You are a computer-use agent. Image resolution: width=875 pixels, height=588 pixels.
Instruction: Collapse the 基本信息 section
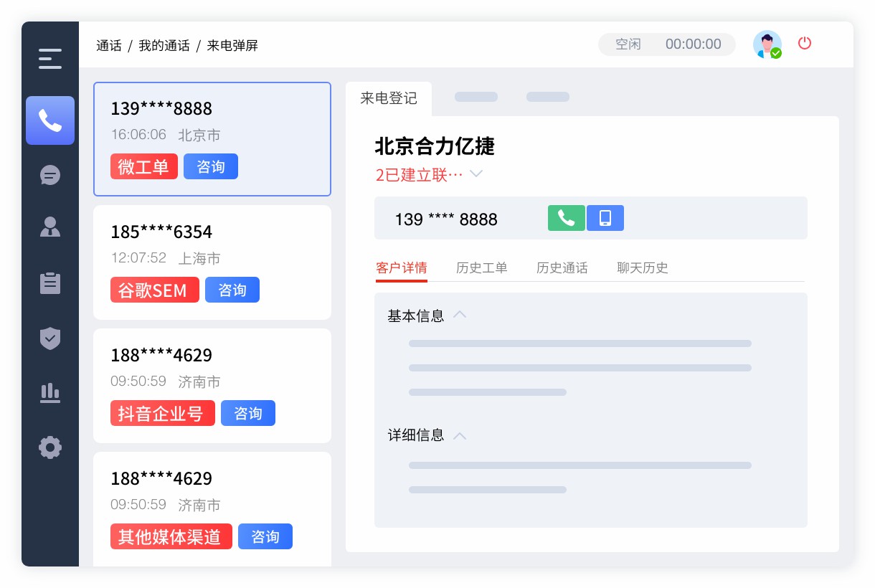point(460,315)
